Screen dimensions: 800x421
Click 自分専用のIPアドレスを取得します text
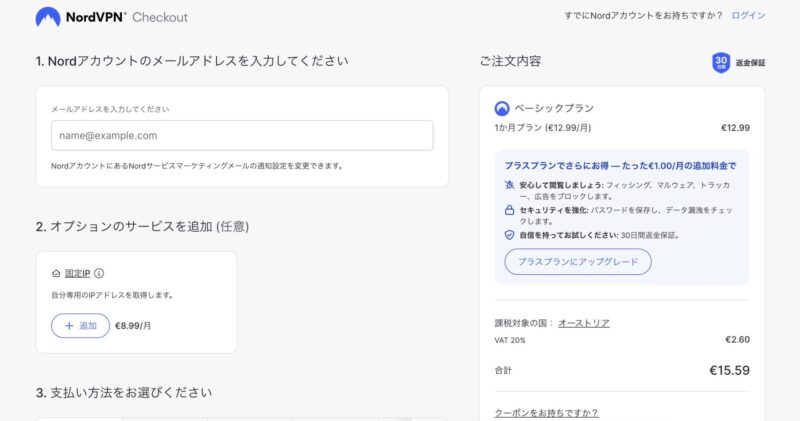tap(112, 295)
